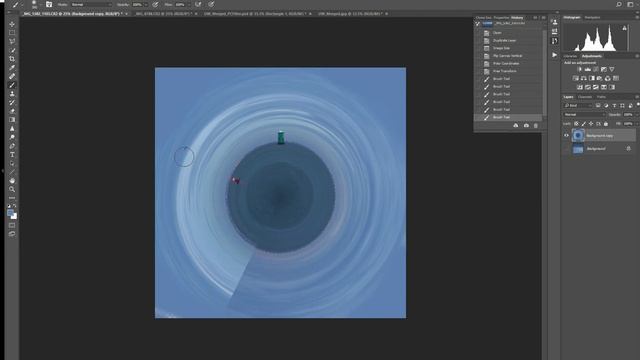Select the Eyedropper tool
Viewport: 640px width, 360px height.
tap(12, 67)
